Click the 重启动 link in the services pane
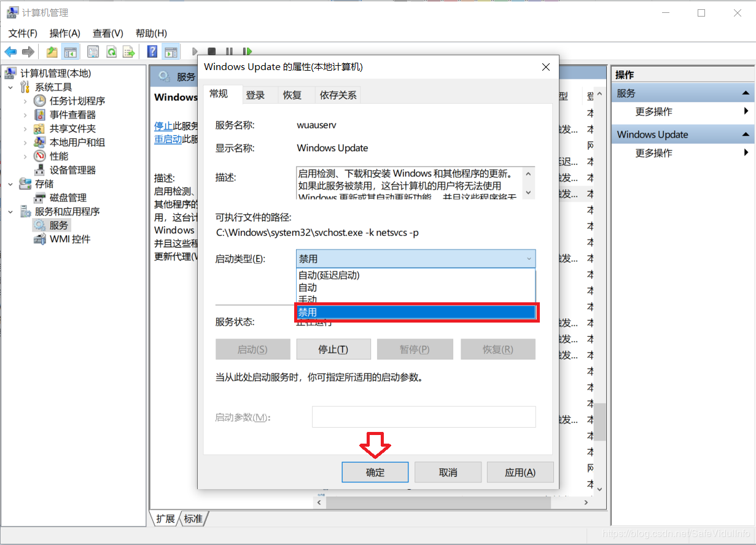The image size is (756, 545). tap(168, 139)
